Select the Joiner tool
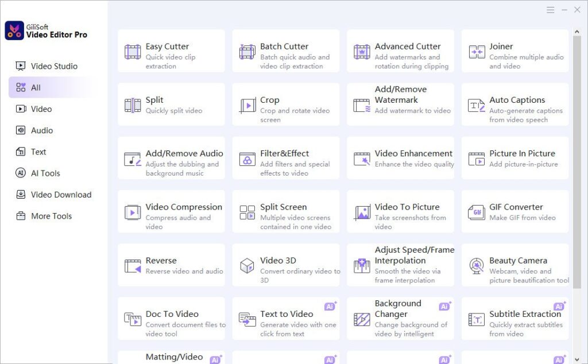 (x=514, y=51)
